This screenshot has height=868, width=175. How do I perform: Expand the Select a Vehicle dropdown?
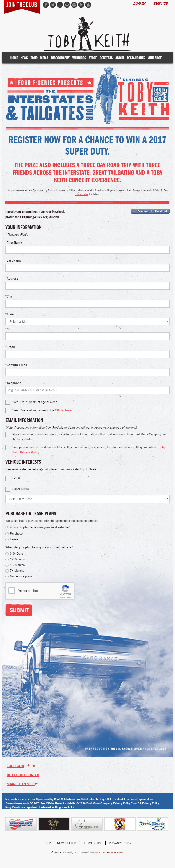coord(87,499)
